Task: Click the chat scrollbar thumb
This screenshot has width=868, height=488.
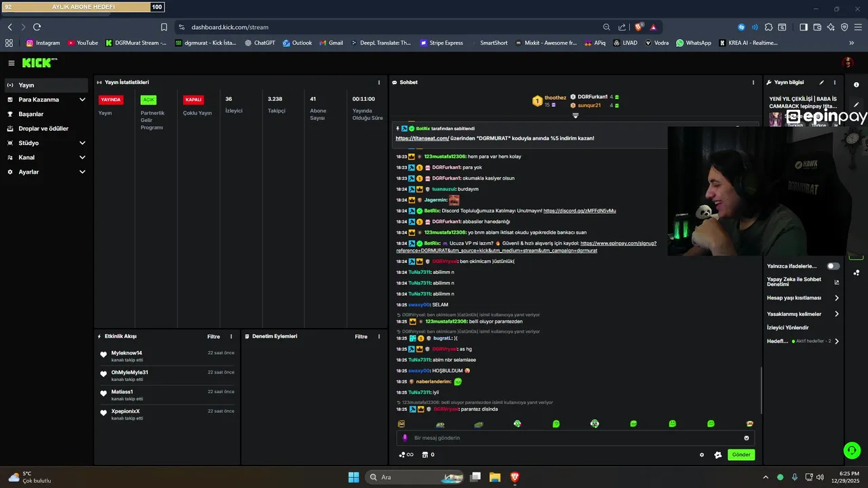Action: (762, 390)
